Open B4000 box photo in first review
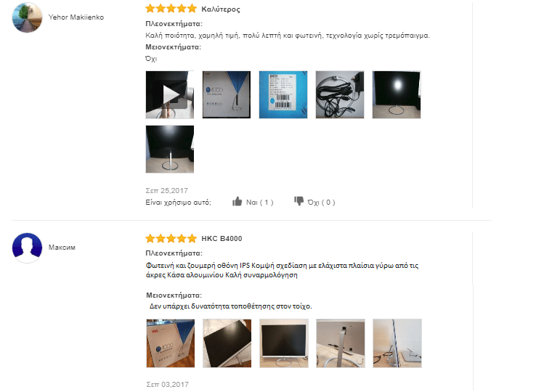Image resolution: width=544 pixels, height=392 pixels. (x=227, y=94)
